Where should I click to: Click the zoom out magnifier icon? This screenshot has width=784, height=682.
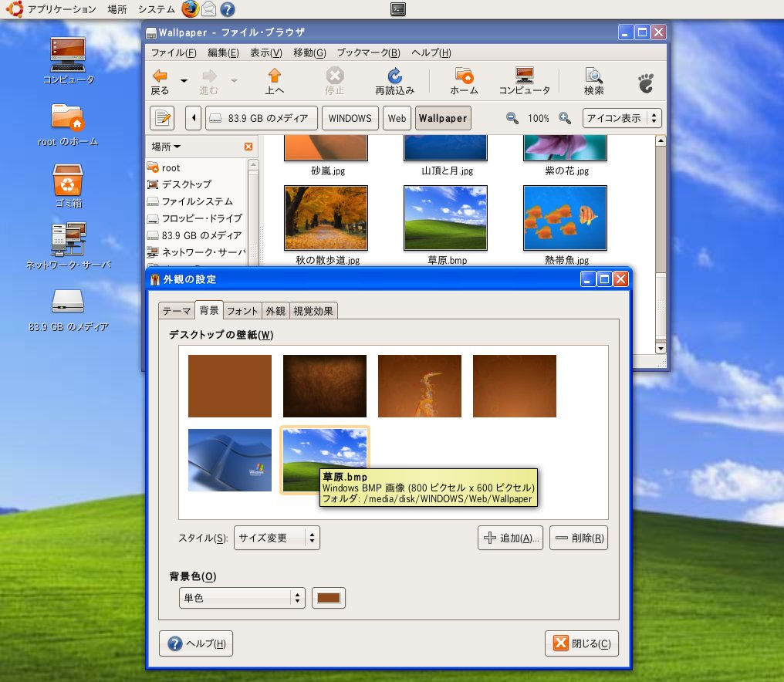pos(512,118)
